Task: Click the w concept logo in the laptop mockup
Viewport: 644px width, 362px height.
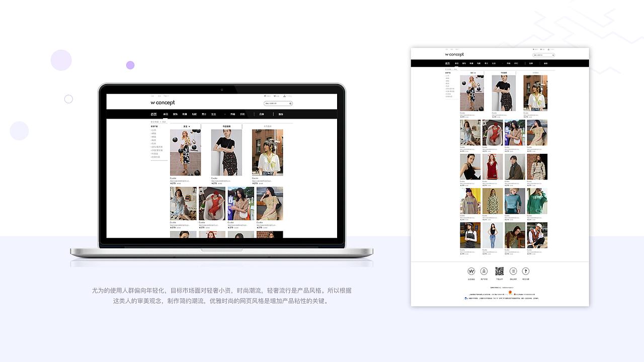Action: click(163, 103)
